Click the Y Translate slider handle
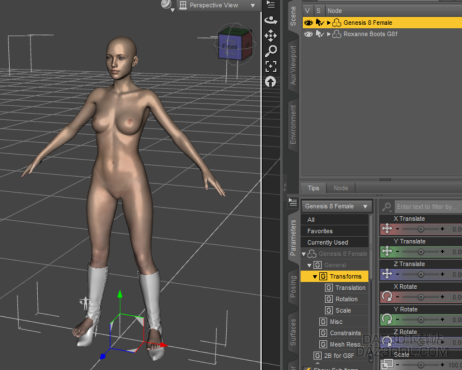 (x=421, y=252)
